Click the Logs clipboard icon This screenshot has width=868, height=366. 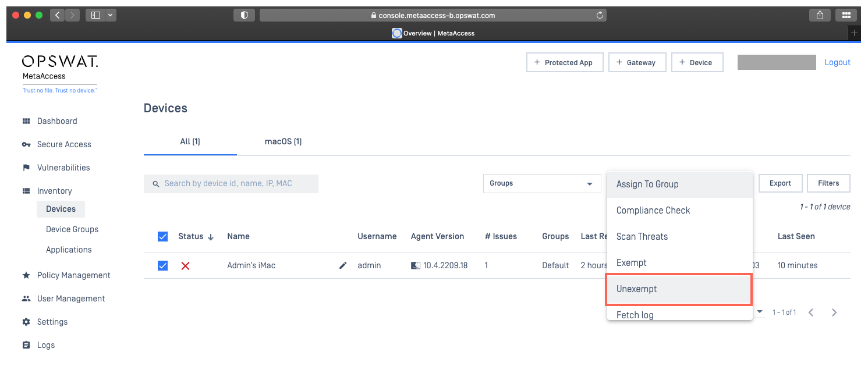[x=26, y=345]
